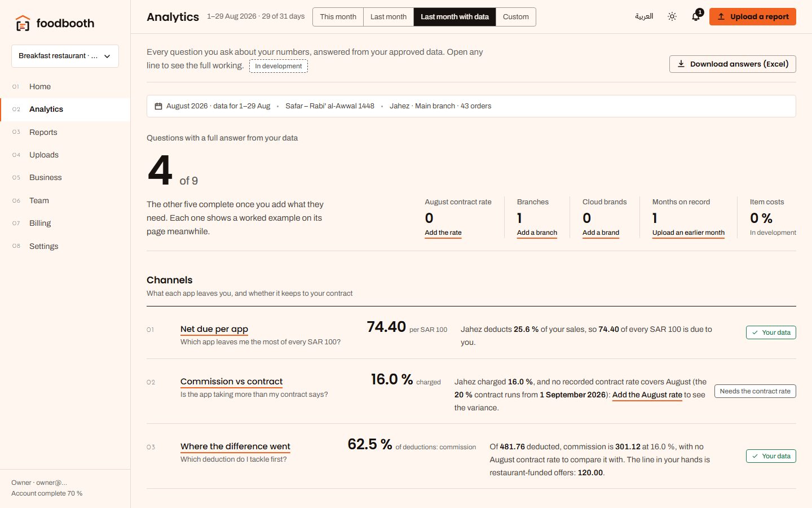Click Your data badge on difference row
The width and height of the screenshot is (812, 508).
coord(771,456)
